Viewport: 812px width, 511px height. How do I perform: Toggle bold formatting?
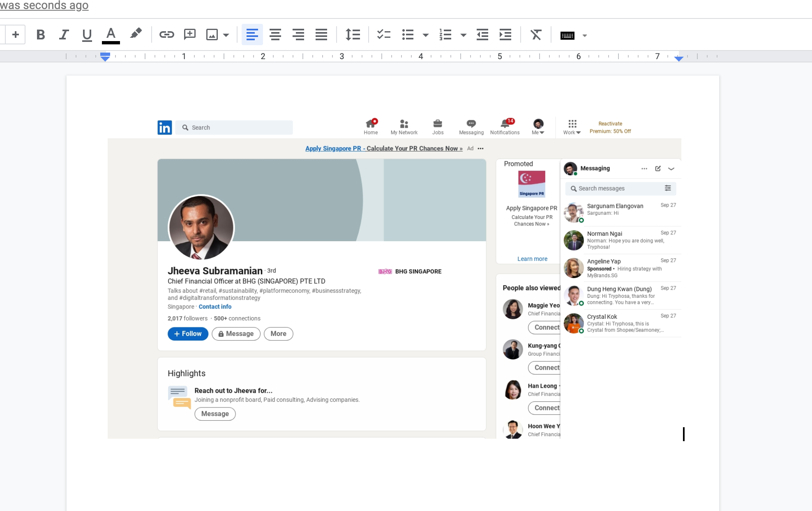point(40,35)
